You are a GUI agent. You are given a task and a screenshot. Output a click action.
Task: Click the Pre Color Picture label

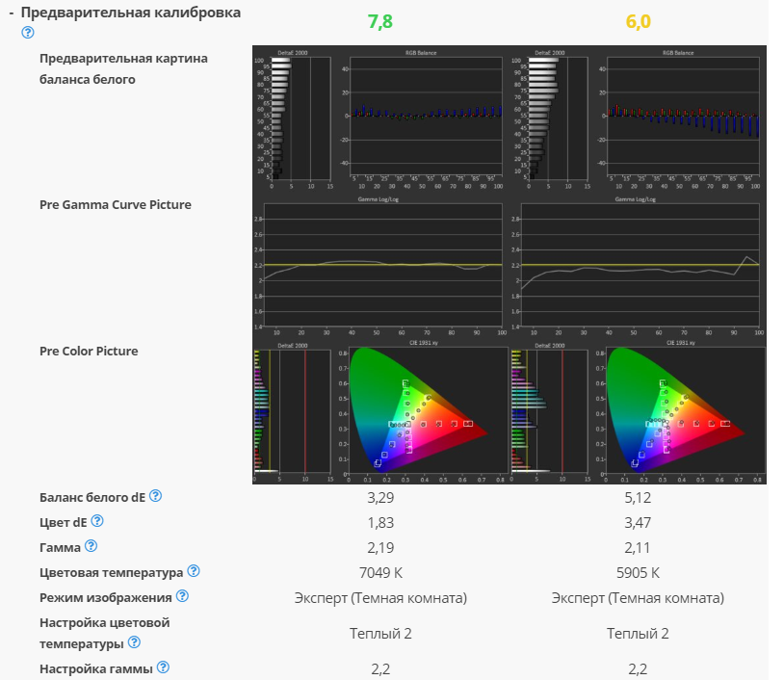pyautogui.click(x=89, y=351)
